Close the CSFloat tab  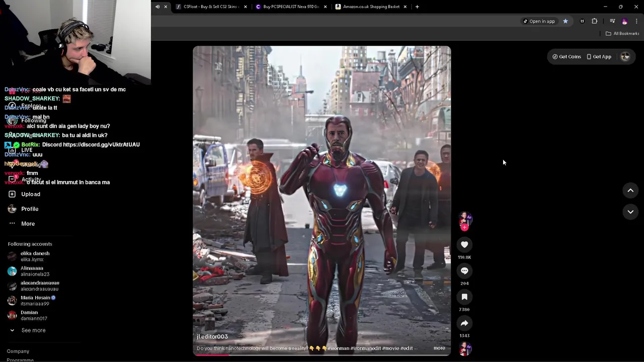(x=246, y=7)
